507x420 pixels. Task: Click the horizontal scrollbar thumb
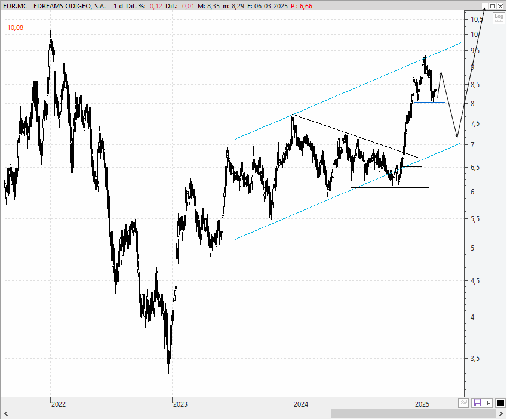(x=413, y=414)
